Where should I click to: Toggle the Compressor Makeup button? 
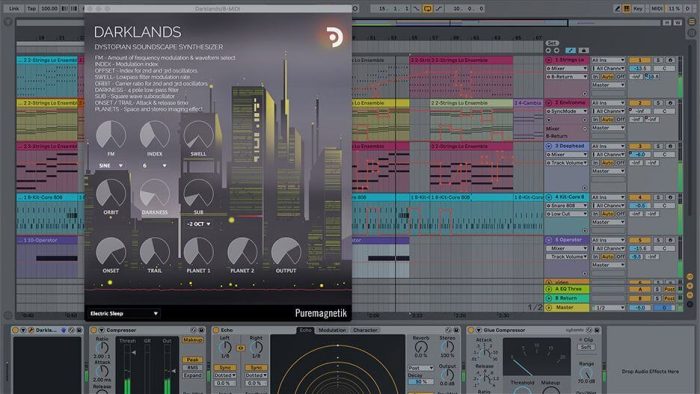(193, 340)
